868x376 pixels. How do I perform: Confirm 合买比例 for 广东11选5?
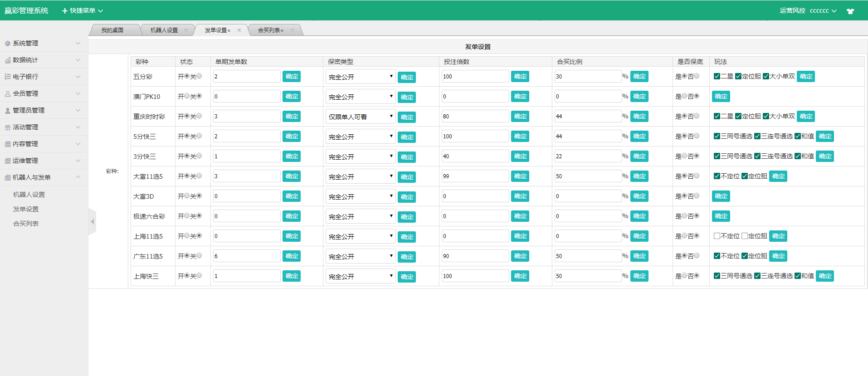639,256
